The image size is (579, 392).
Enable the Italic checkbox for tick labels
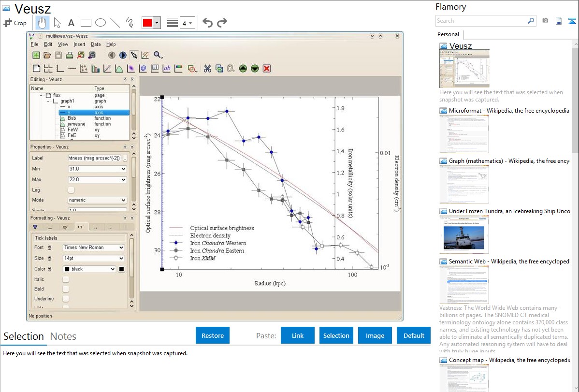tap(66, 279)
